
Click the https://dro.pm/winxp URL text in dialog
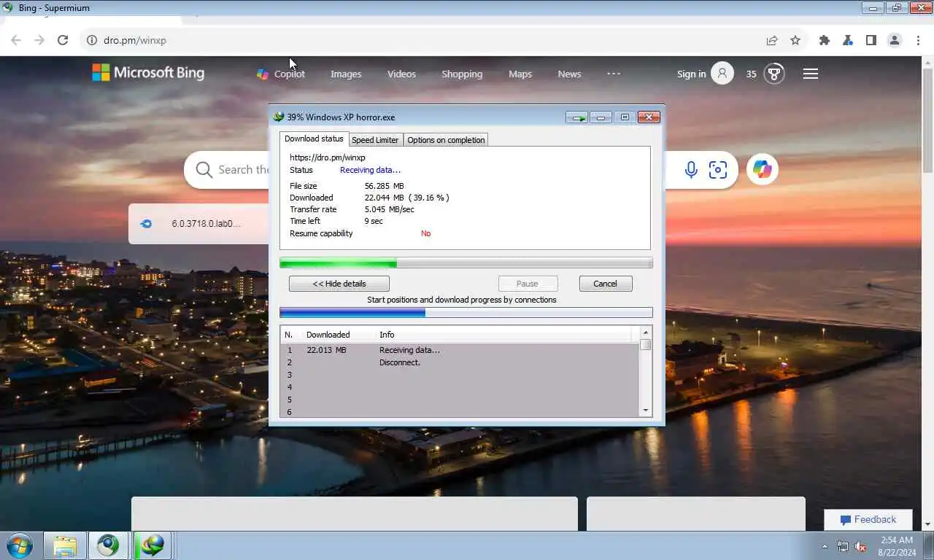point(328,157)
